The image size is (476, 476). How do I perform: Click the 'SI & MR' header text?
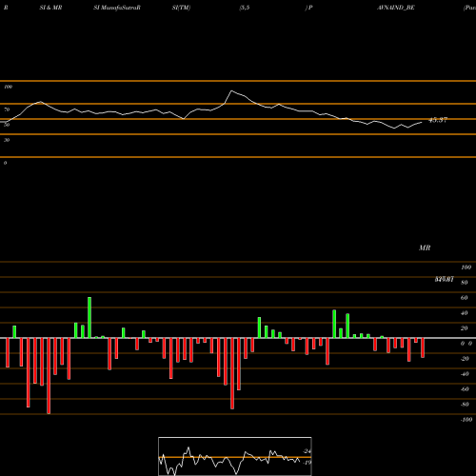(x=50, y=8)
